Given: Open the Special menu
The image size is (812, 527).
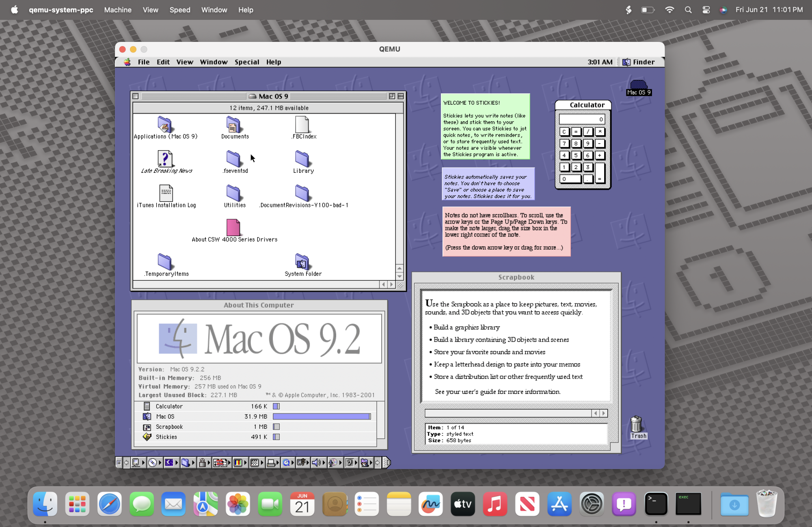Looking at the screenshot, I should click(246, 62).
